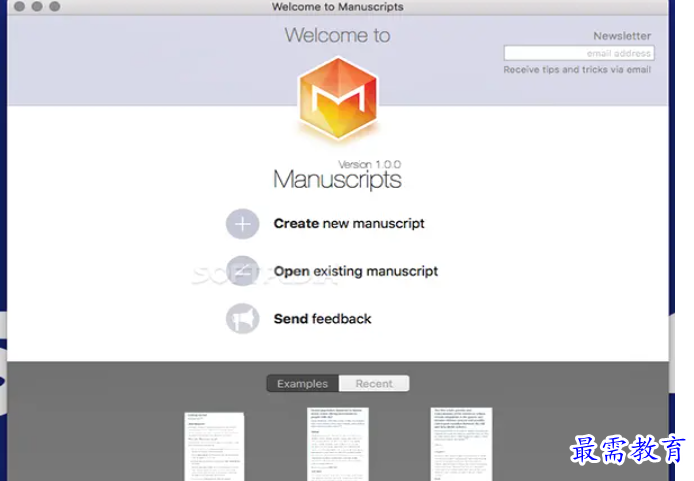
Task: Open the first example document thumbnail
Action: pos(214,446)
